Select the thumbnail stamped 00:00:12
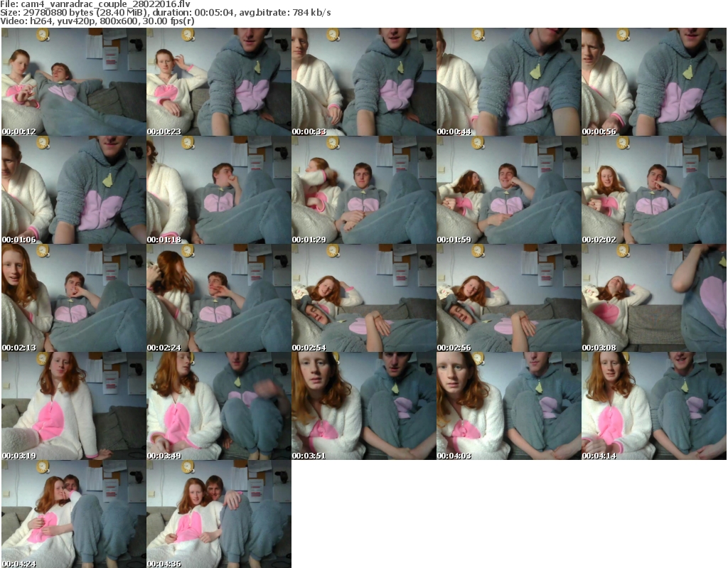 [74, 82]
